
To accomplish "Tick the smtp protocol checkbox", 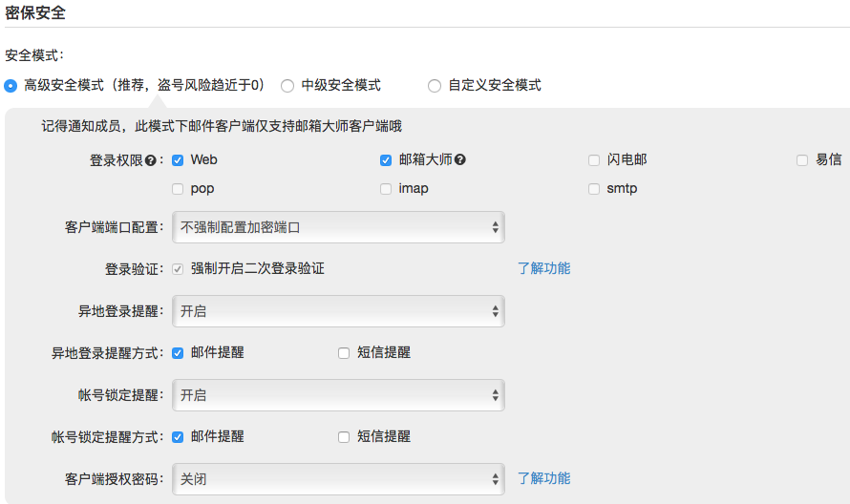I will 594,189.
